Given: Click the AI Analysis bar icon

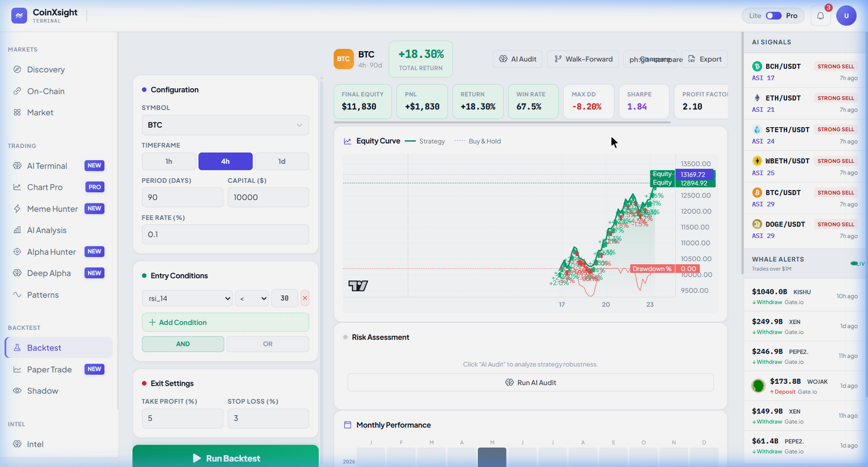Looking at the screenshot, I should pos(17,230).
